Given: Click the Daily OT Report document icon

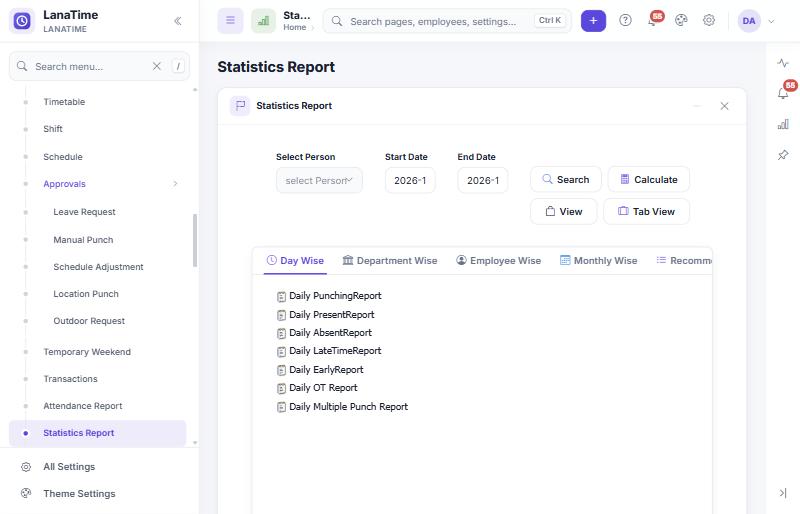Looking at the screenshot, I should coord(281,388).
